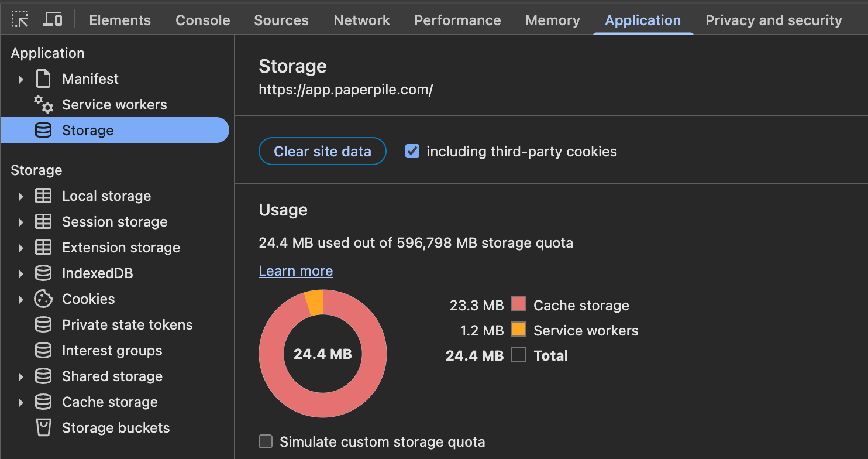868x459 pixels.
Task: Click the Cache storage red color swatch
Action: (x=519, y=304)
